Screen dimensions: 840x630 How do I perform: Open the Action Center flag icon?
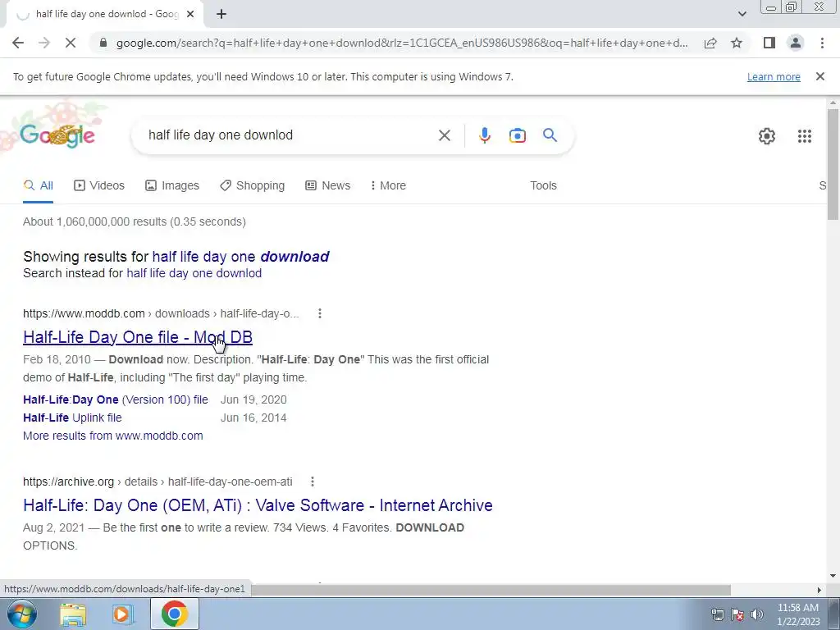point(737,614)
